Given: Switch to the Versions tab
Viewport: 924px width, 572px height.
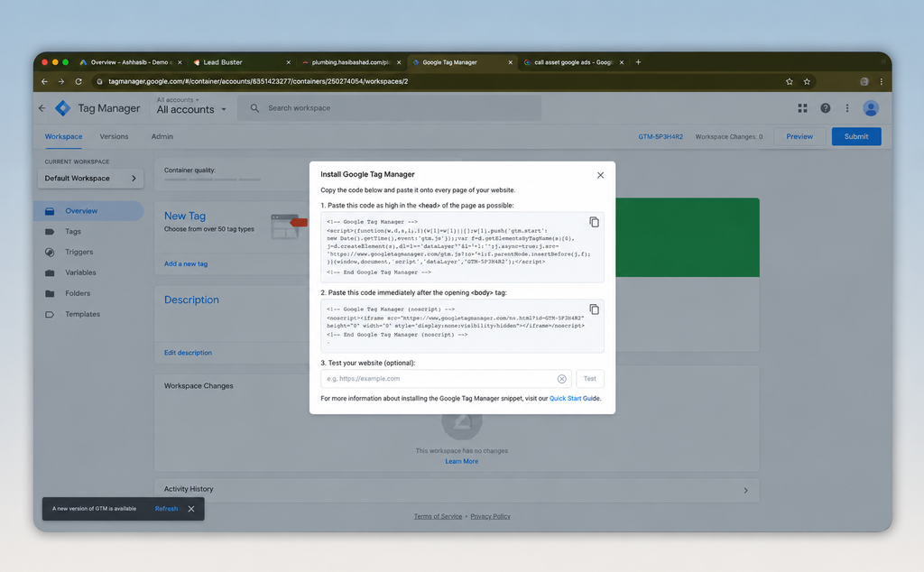Looking at the screenshot, I should coord(114,136).
